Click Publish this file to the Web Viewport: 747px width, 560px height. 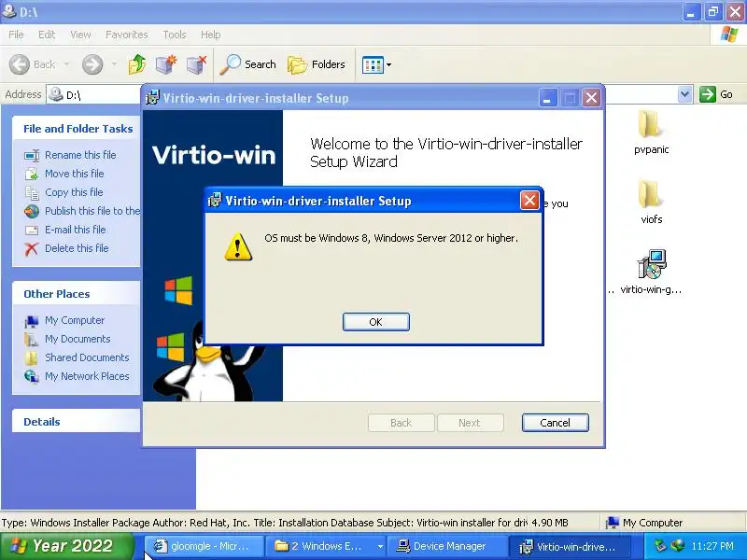(92, 211)
